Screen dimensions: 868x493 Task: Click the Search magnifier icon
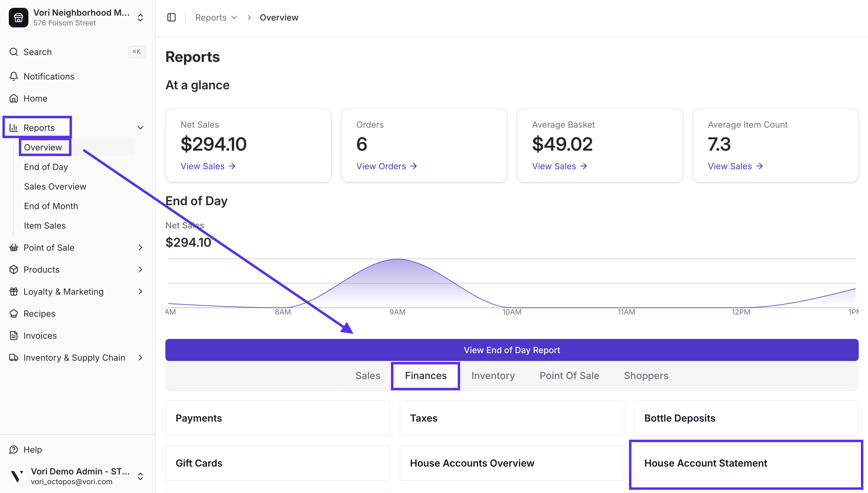(x=13, y=52)
